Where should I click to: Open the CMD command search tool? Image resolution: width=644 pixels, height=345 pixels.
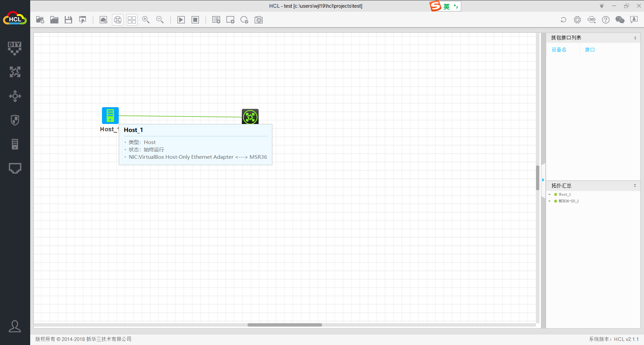click(x=592, y=20)
